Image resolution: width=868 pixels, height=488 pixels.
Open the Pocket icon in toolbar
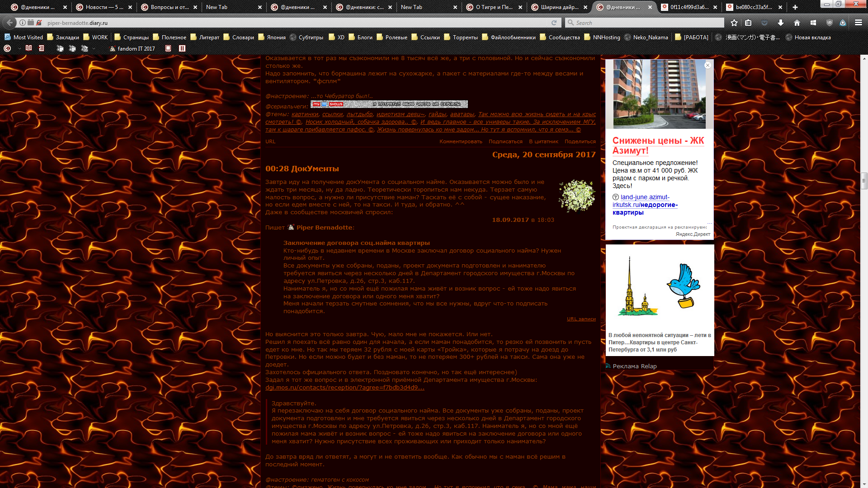(x=764, y=23)
